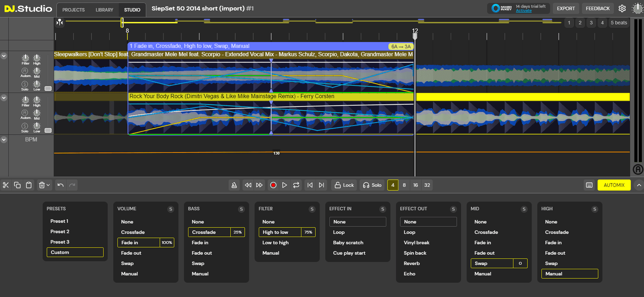The image size is (644, 297).
Task: Set zoom to 1 beat
Action: (569, 23)
